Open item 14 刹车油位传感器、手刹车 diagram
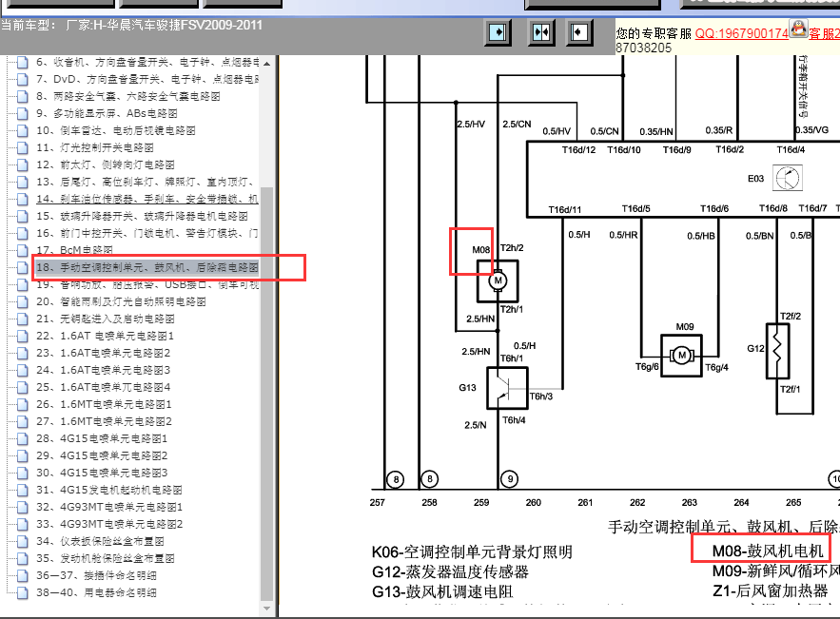Image resolution: width=840 pixels, height=619 pixels. click(x=147, y=199)
